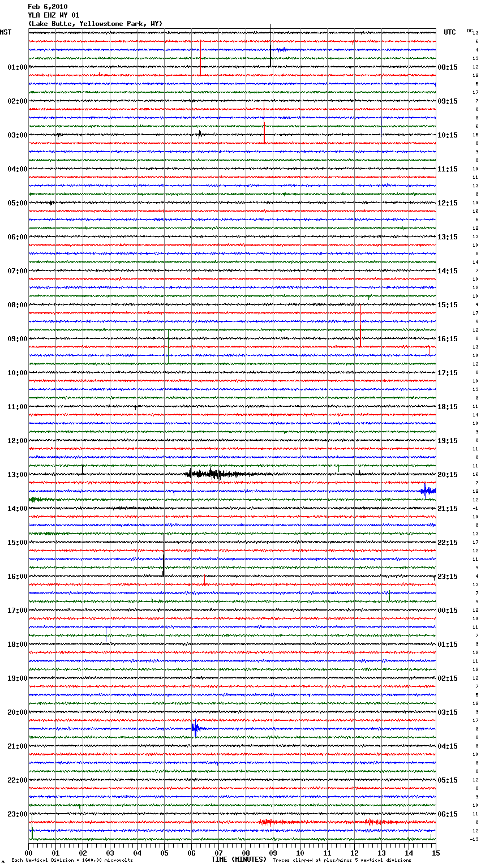Click the '22:00' MST time label
The image size is (481, 868).
[x=18, y=780]
